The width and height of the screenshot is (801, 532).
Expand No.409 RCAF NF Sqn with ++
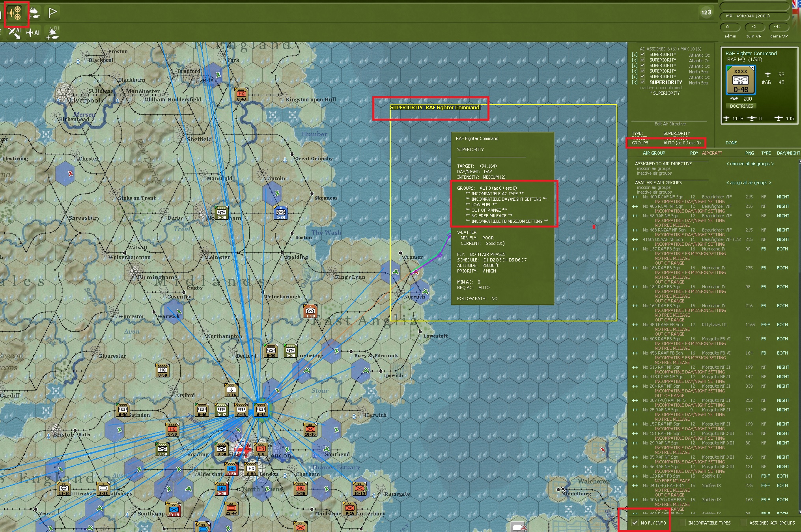635,197
